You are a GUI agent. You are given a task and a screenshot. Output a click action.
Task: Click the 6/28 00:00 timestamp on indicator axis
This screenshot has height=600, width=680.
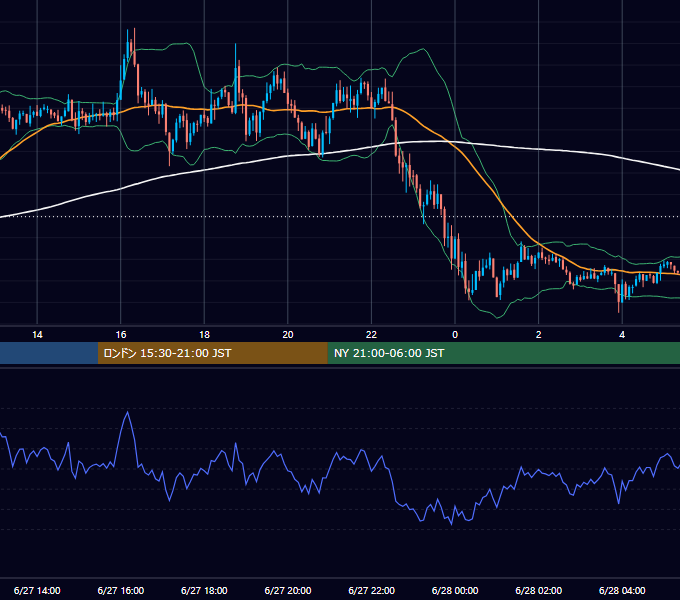[x=455, y=590]
